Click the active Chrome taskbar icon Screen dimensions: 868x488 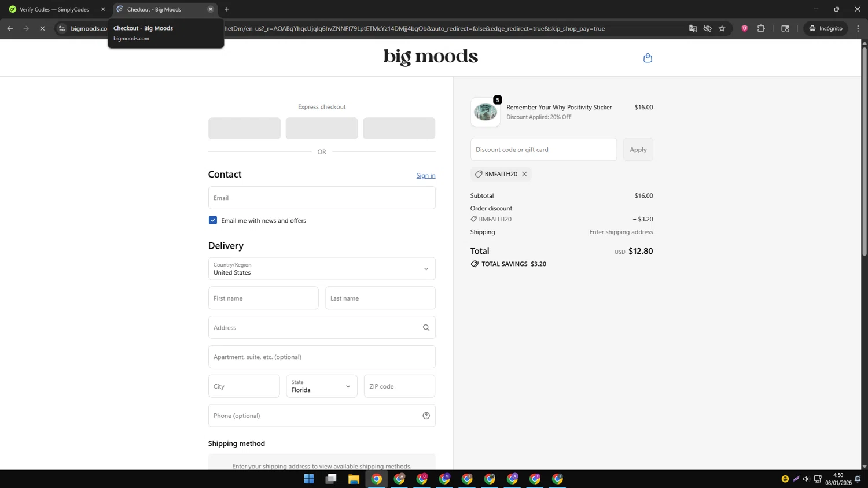click(x=377, y=479)
